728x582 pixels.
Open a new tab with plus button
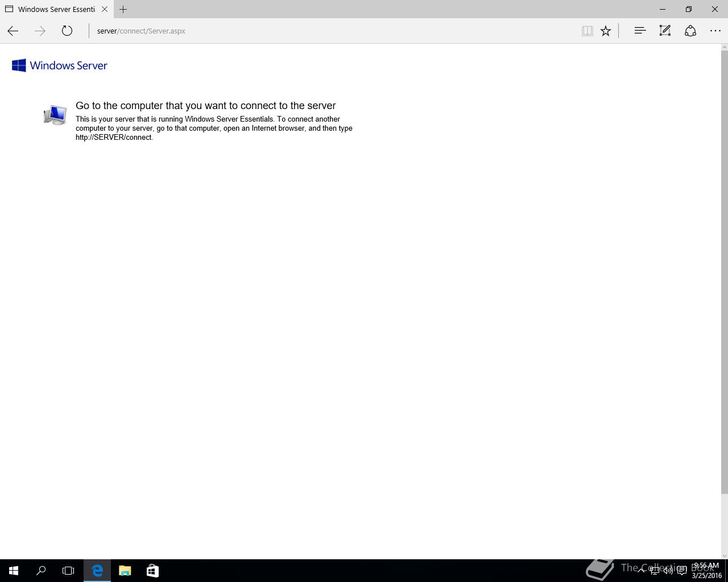123,9
